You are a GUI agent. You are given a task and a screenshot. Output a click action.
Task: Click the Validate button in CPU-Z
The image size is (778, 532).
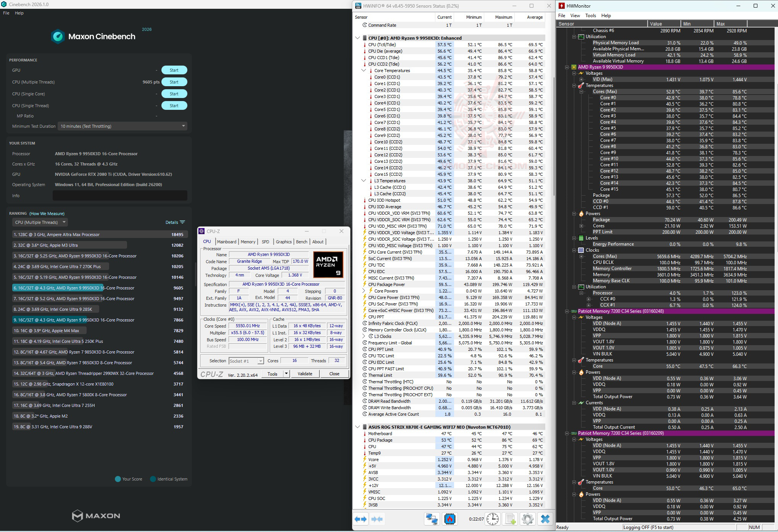click(305, 374)
